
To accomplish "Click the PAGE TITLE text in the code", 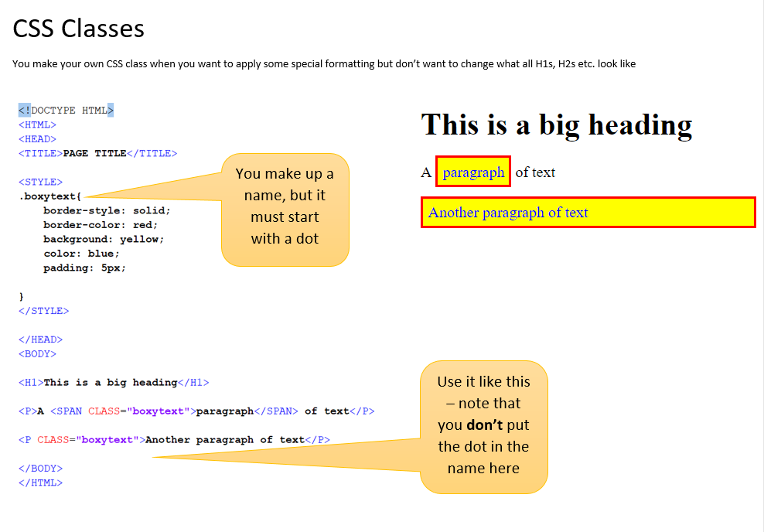I will coord(94,154).
